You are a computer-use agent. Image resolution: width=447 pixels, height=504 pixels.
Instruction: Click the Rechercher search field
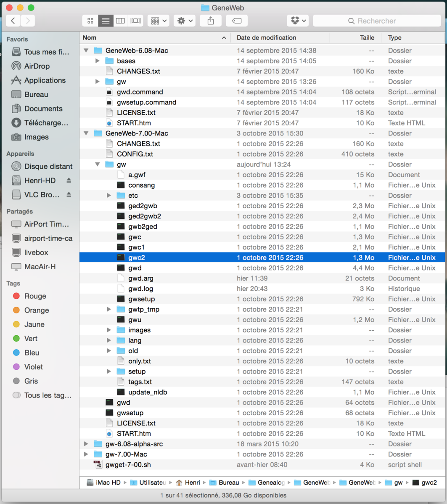[x=377, y=21]
